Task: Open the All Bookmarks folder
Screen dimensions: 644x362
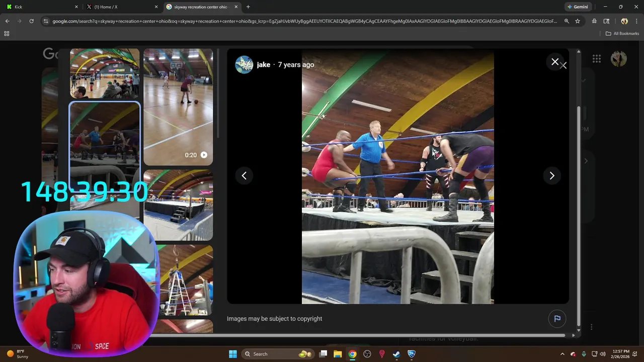Action: (622, 34)
